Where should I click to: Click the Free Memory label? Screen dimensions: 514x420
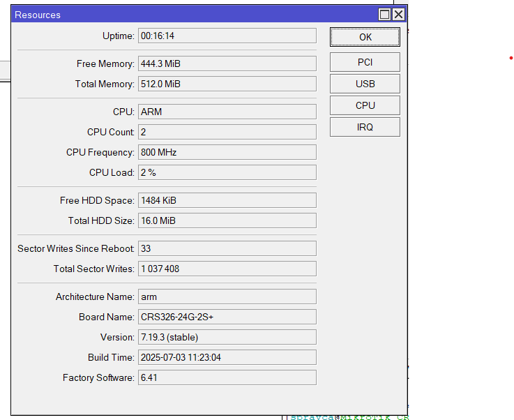point(105,63)
